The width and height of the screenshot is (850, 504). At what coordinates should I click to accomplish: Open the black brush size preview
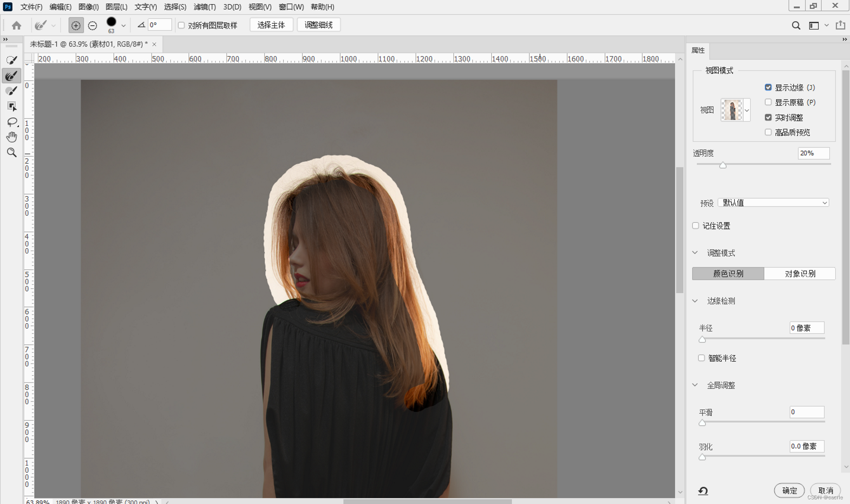[111, 22]
